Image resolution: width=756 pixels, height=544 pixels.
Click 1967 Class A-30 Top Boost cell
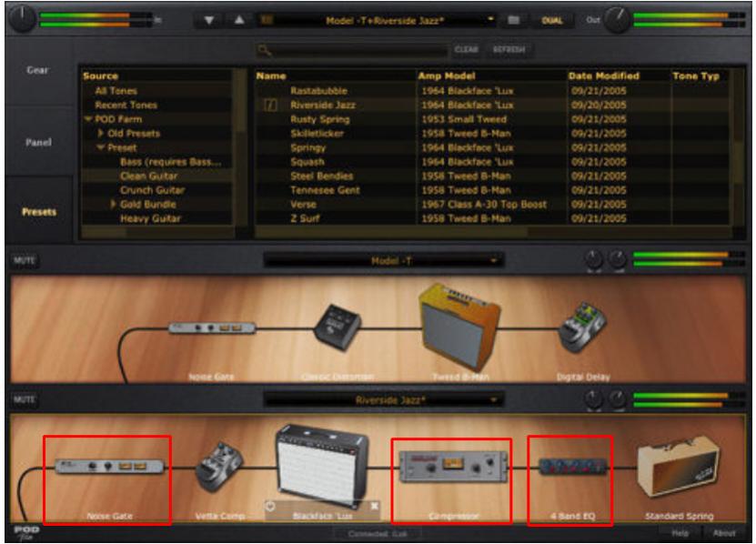point(484,204)
